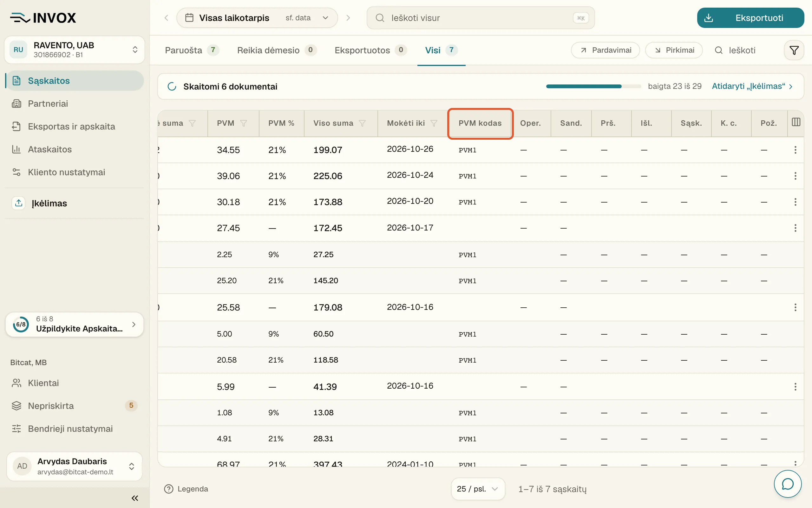
Task: Toggle the Pirkimai filter chip
Action: click(x=674, y=50)
